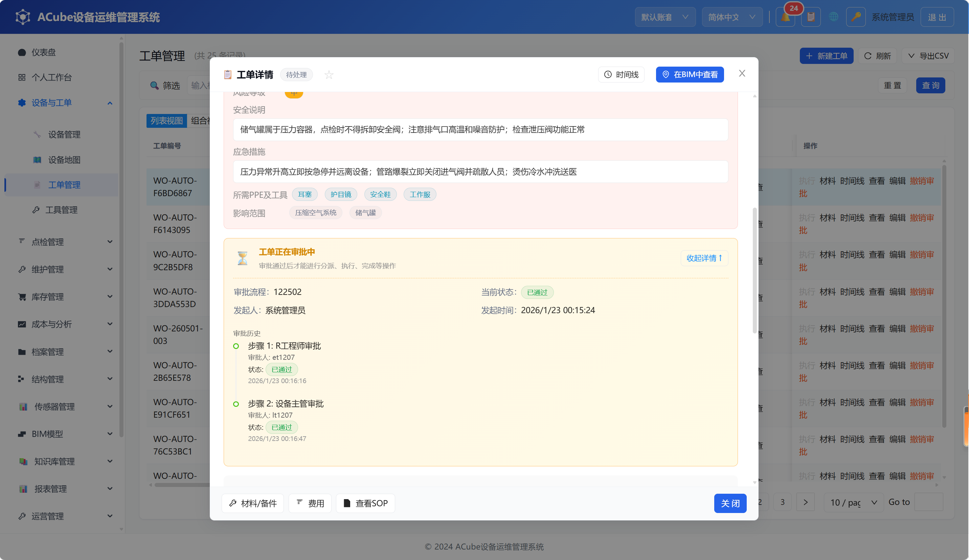Open 仪表盘 in sidebar
Viewport: 969px width, 560px height.
62,52
